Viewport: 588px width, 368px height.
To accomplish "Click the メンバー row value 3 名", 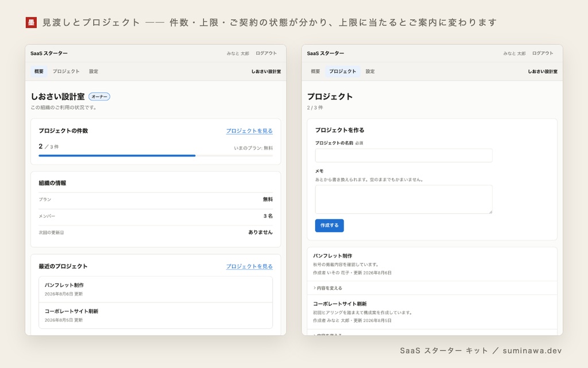I will [x=268, y=216].
